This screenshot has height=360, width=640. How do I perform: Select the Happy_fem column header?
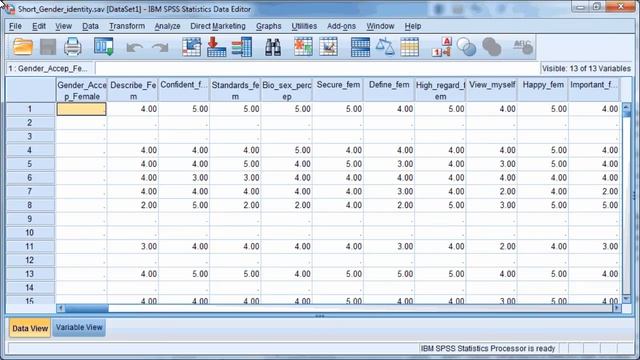point(543,90)
